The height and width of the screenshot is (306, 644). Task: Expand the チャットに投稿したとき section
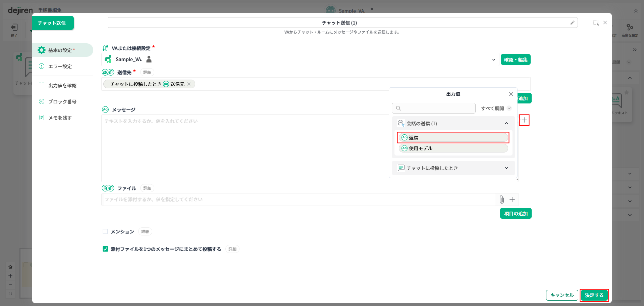506,168
